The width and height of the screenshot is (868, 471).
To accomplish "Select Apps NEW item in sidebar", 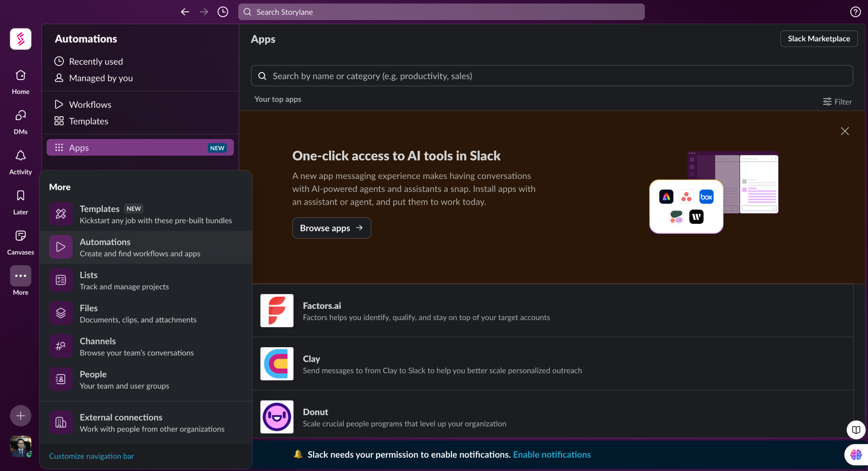I will [x=140, y=148].
